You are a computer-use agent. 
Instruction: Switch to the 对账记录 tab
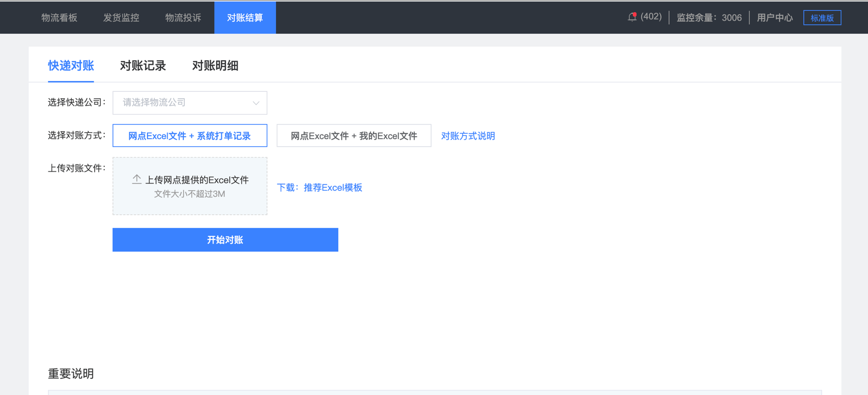click(143, 66)
